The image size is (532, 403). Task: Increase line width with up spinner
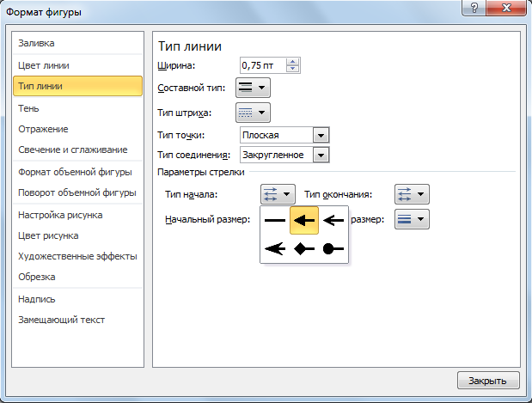292,62
